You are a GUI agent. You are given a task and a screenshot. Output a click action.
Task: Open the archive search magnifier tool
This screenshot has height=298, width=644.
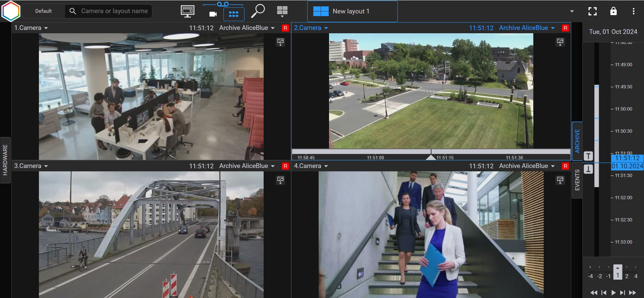258,11
